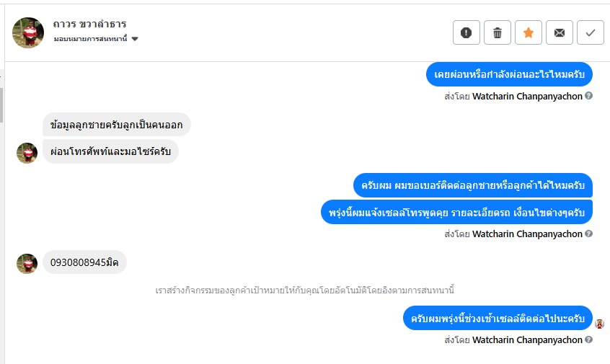Click info icon below พรุ่งนี้ผมแจ้งเซลล์ message

589,234
